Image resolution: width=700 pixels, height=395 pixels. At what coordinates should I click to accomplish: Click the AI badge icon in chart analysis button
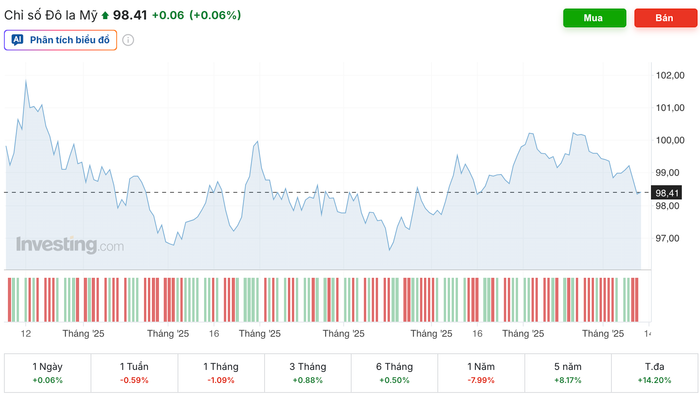coord(17,40)
